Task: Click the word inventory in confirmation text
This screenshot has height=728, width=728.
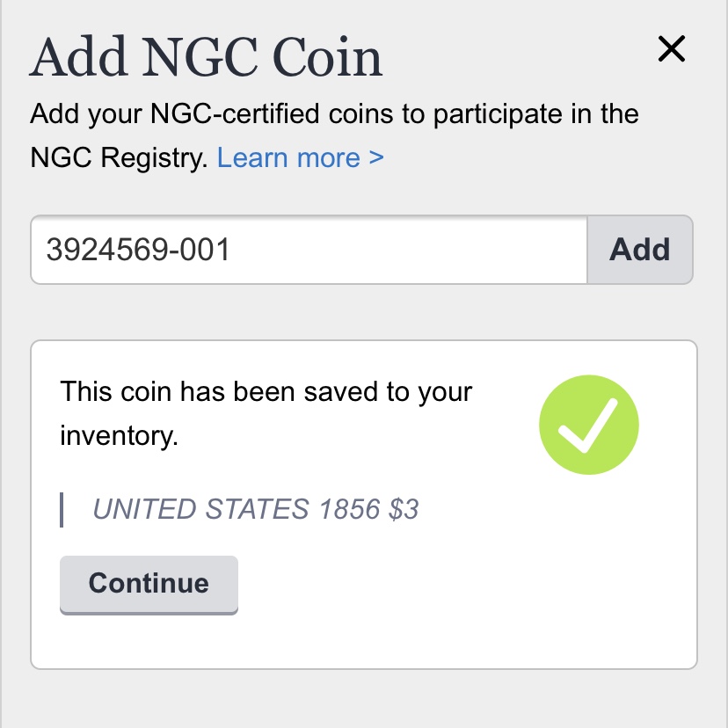Action: (x=119, y=436)
